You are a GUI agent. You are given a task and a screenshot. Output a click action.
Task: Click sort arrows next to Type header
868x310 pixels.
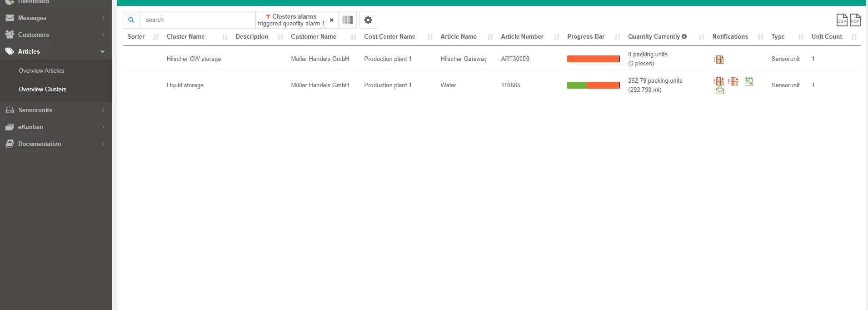pyautogui.click(x=801, y=37)
